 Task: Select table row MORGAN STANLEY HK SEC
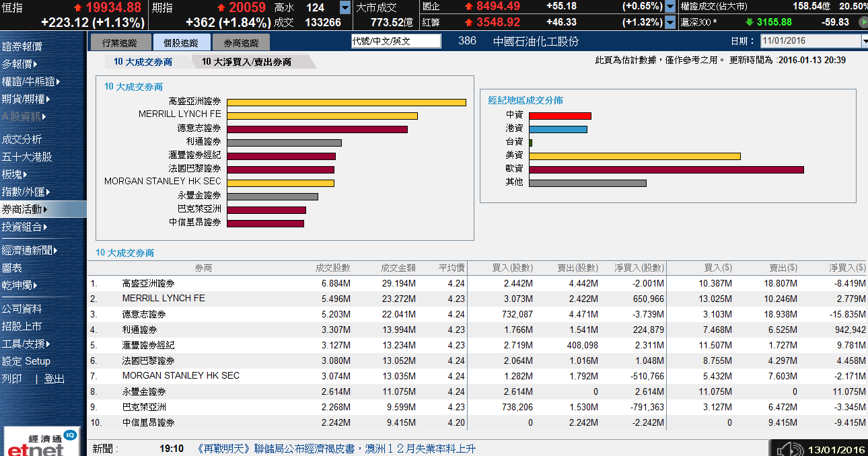[477, 376]
